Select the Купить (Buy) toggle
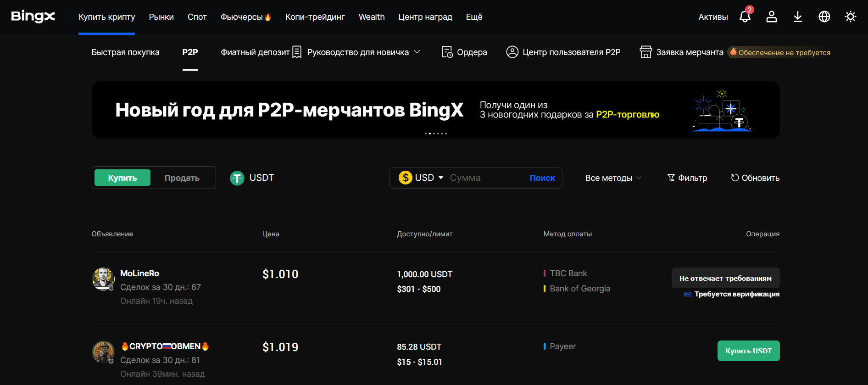Screen dimensions: 868x385 click(x=122, y=178)
